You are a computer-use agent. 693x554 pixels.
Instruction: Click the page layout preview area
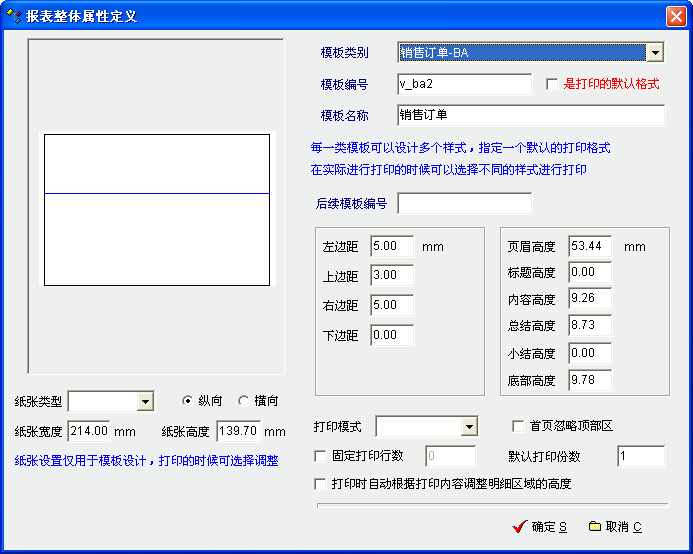click(x=156, y=208)
